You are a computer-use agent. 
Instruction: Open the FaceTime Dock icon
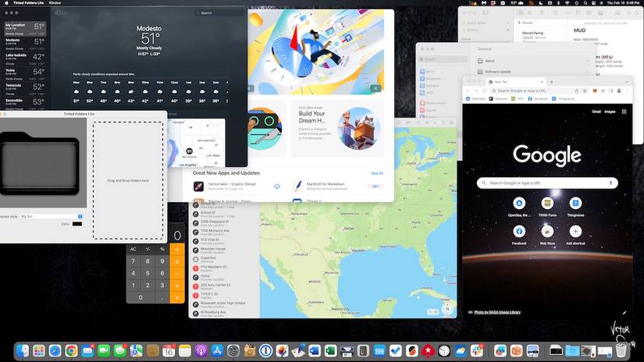pos(104,351)
